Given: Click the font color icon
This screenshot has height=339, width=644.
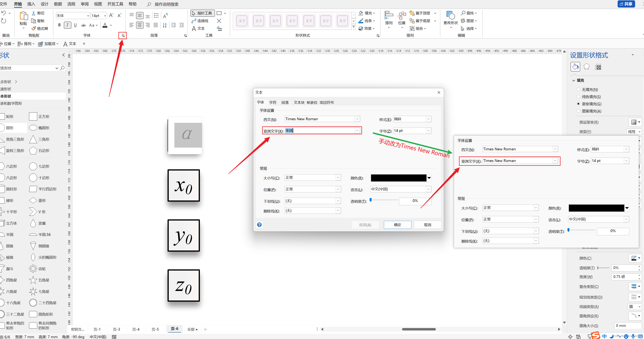Looking at the screenshot, I should coord(105,25).
